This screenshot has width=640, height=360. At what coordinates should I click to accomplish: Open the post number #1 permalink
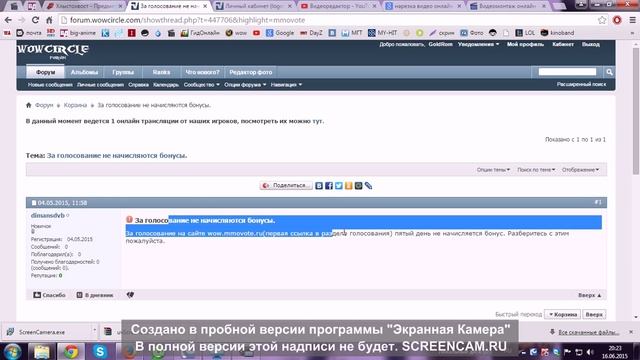tap(598, 202)
